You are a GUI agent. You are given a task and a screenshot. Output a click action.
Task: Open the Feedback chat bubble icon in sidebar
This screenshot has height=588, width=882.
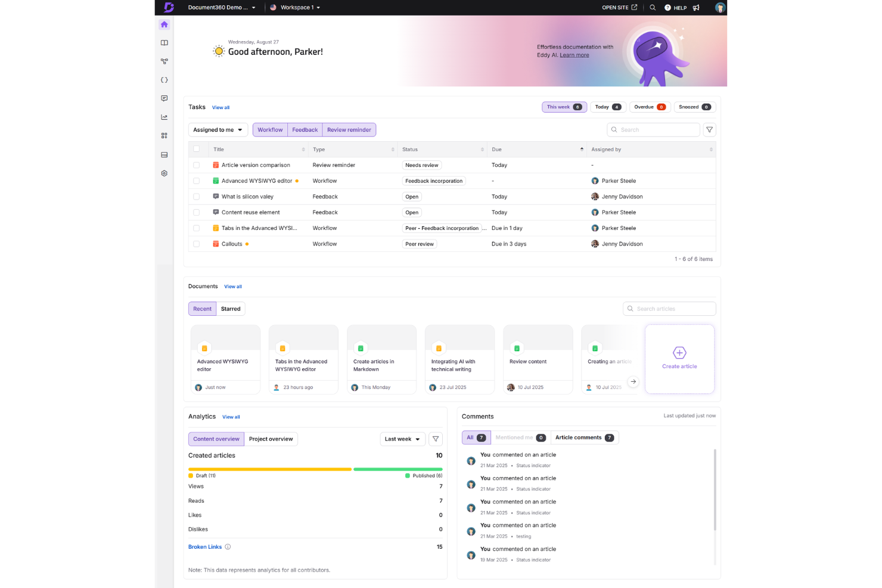click(164, 98)
